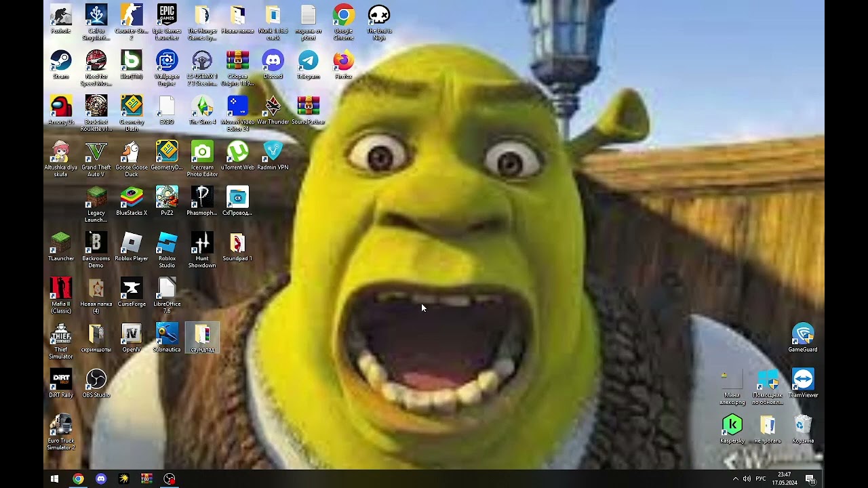
Task: Select the Subnautica desktop icon
Action: (167, 338)
